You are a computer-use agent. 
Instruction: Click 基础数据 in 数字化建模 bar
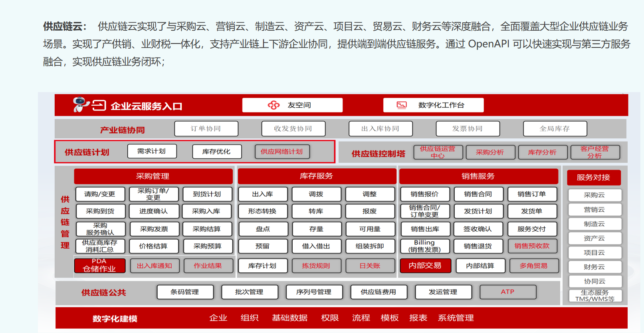click(x=290, y=318)
